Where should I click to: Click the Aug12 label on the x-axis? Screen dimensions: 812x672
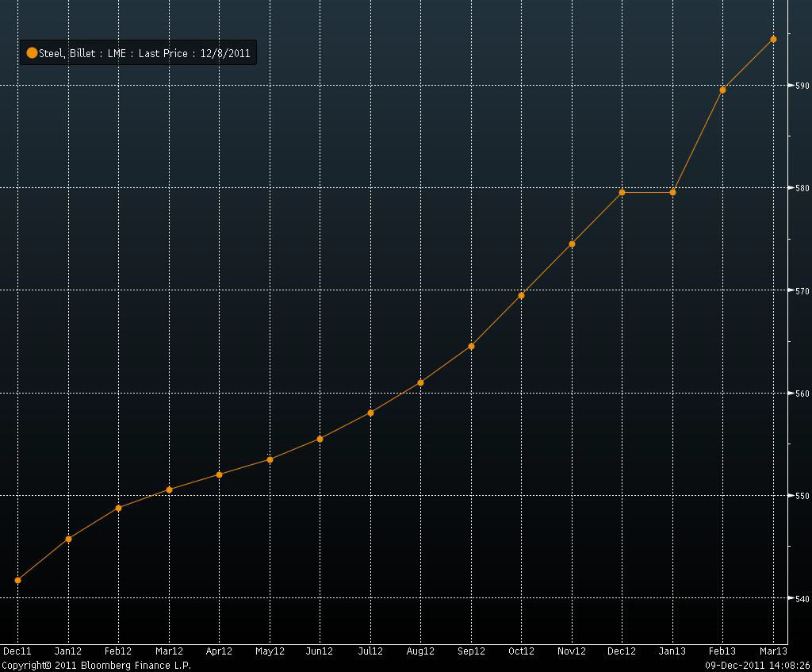pyautogui.click(x=420, y=651)
